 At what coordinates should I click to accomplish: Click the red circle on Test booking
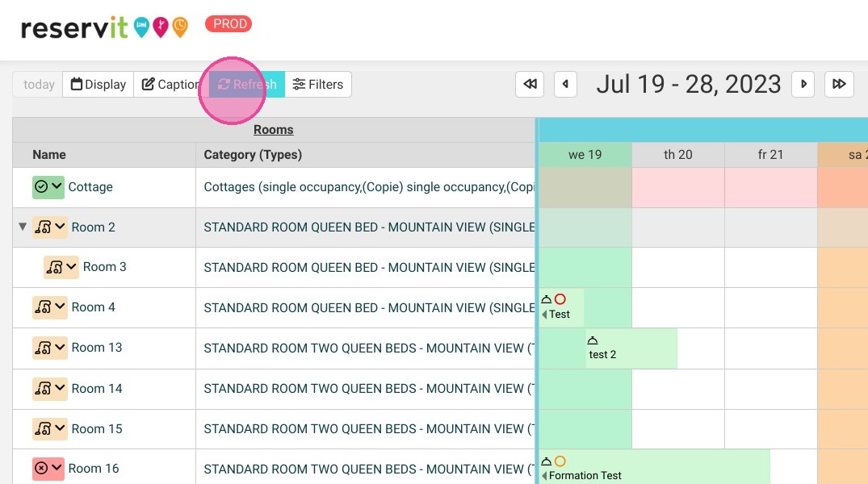(x=560, y=299)
